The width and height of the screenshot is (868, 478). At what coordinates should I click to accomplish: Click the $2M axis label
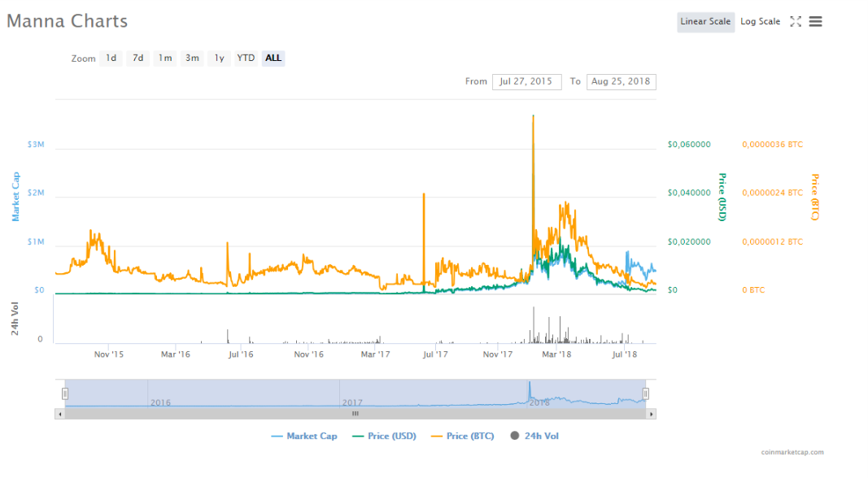point(36,193)
